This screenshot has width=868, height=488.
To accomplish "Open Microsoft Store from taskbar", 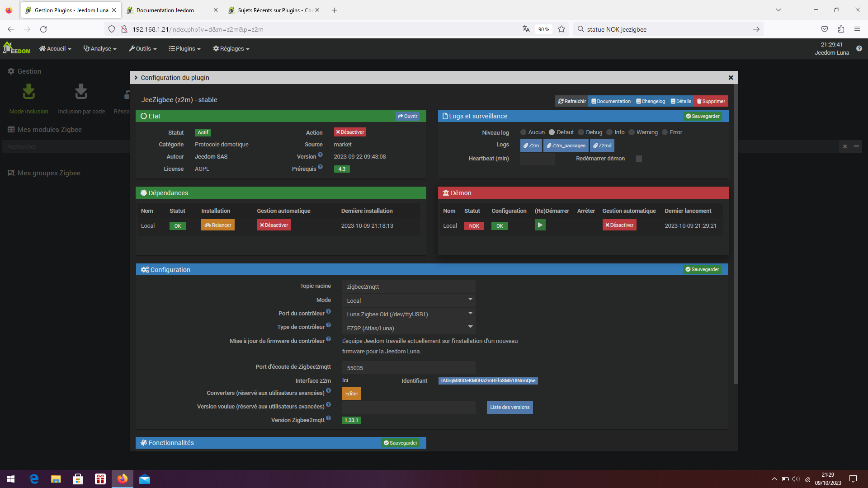I will tap(78, 479).
